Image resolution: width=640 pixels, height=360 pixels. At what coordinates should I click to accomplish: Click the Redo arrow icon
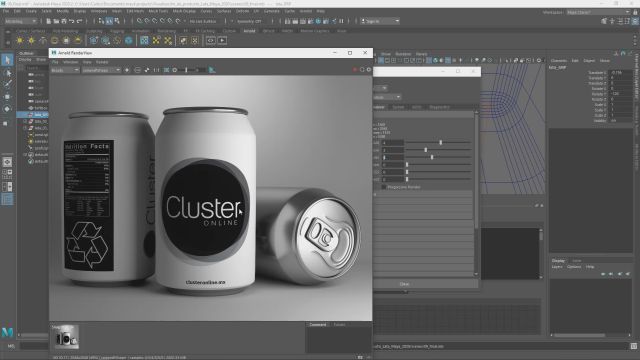tap(80, 21)
